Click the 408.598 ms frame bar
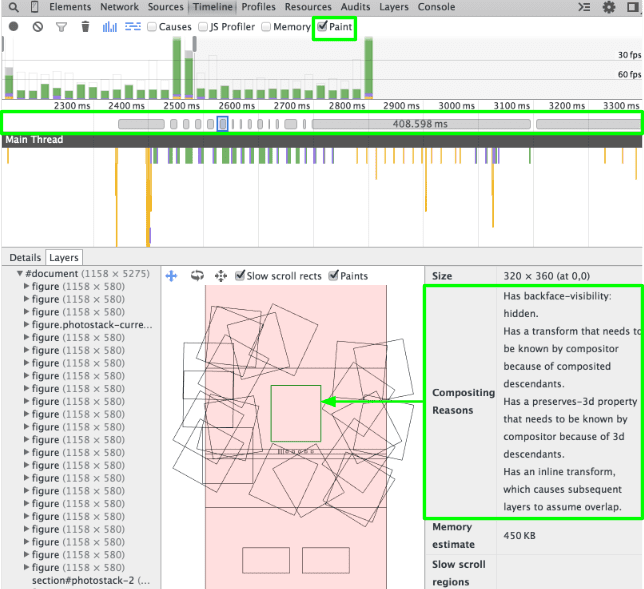The width and height of the screenshot is (644, 589). coord(420,124)
